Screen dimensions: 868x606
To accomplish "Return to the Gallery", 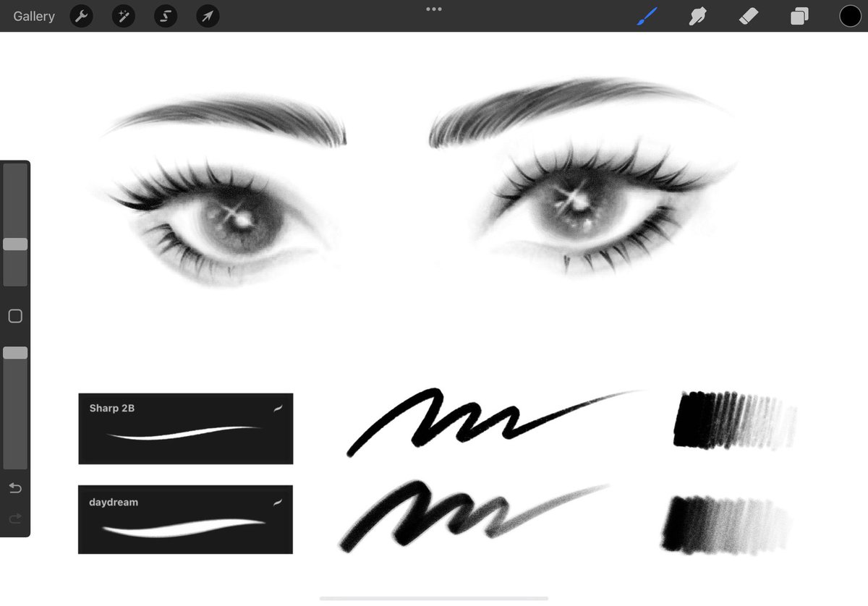I will pyautogui.click(x=34, y=16).
